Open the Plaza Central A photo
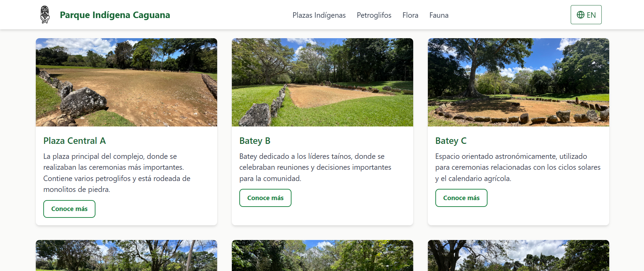This screenshot has height=271, width=644. 126,82
